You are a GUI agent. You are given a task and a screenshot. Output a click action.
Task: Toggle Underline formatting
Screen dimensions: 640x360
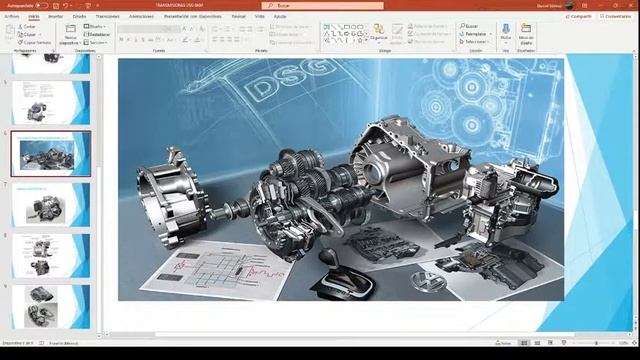pyautogui.click(x=136, y=40)
